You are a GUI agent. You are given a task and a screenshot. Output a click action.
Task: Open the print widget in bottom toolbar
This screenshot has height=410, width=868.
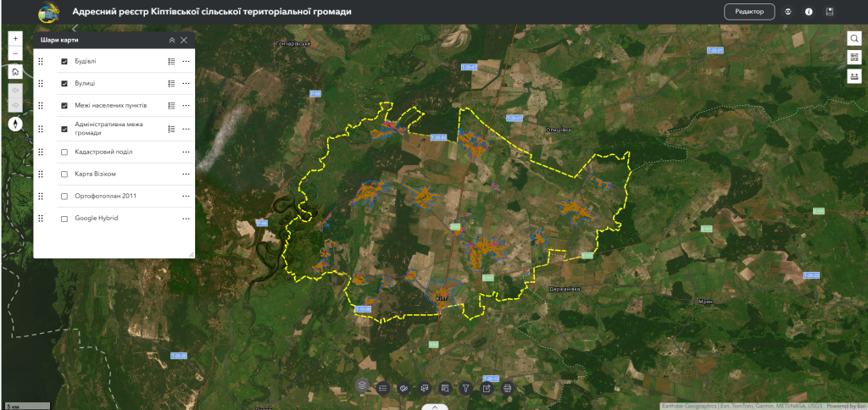coord(508,388)
